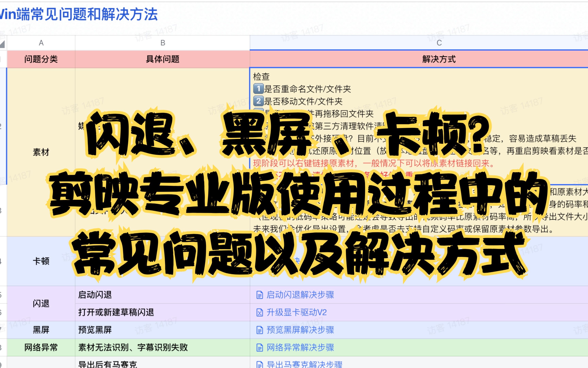Click the 具体问题 header cell

pyautogui.click(x=162, y=59)
